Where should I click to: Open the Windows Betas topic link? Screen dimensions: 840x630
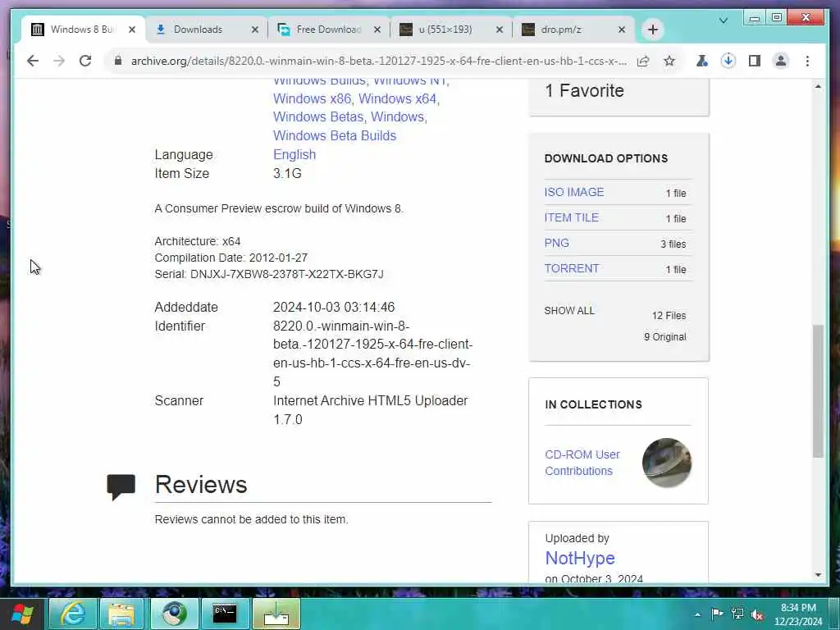(317, 116)
